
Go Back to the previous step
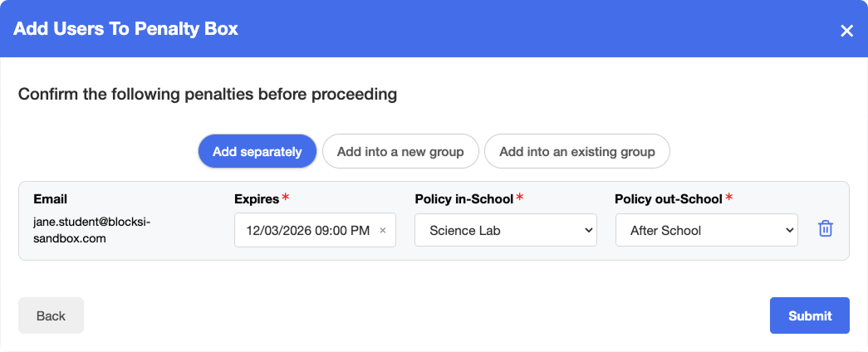[51, 315]
